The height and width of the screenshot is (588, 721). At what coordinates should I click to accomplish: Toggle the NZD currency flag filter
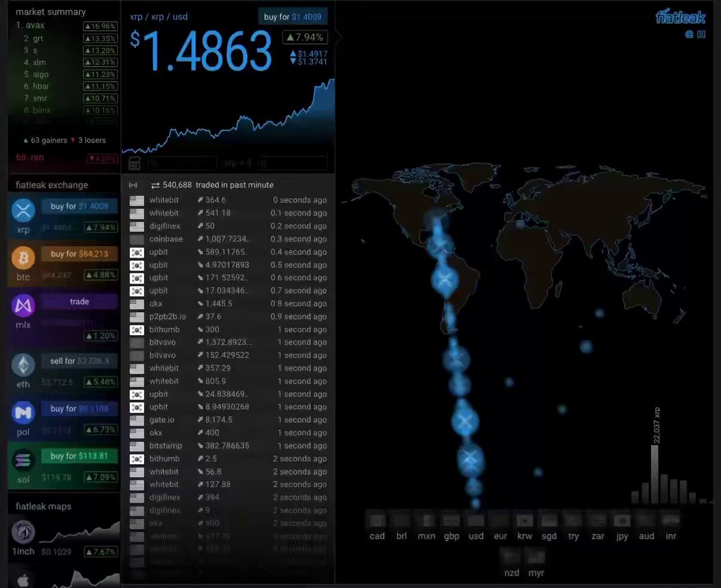pyautogui.click(x=512, y=557)
